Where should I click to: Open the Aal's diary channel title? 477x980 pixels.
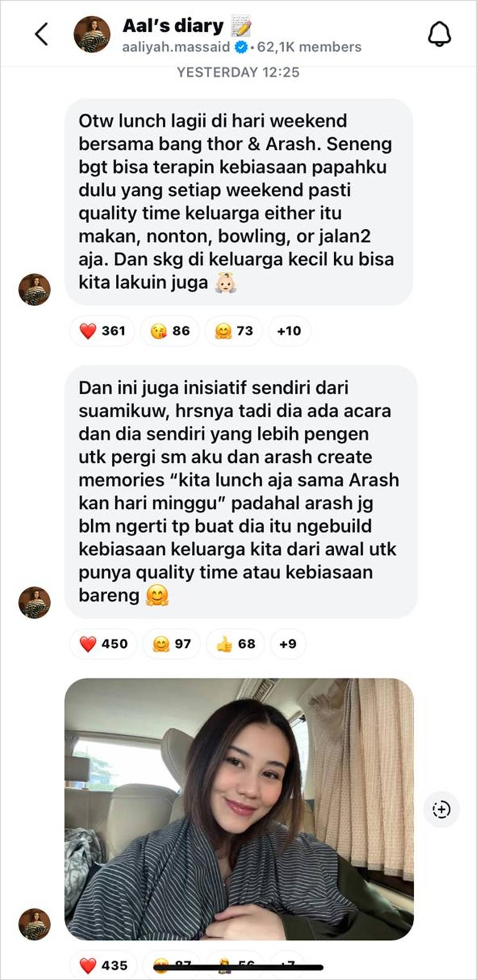(173, 26)
